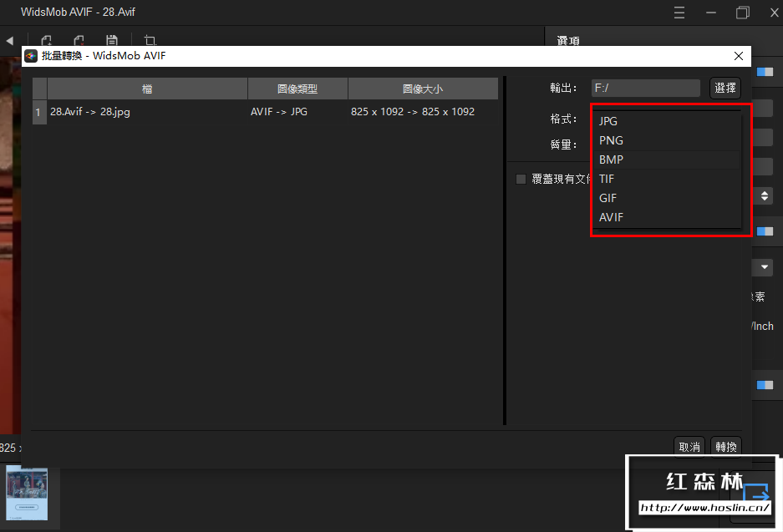Select the image thumbnail in the filmstrip

[27, 493]
